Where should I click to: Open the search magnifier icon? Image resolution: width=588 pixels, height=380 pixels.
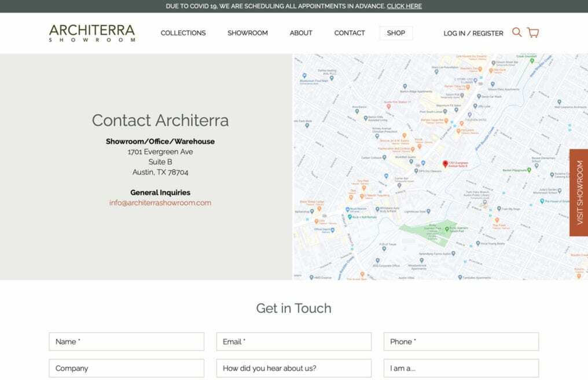point(517,32)
